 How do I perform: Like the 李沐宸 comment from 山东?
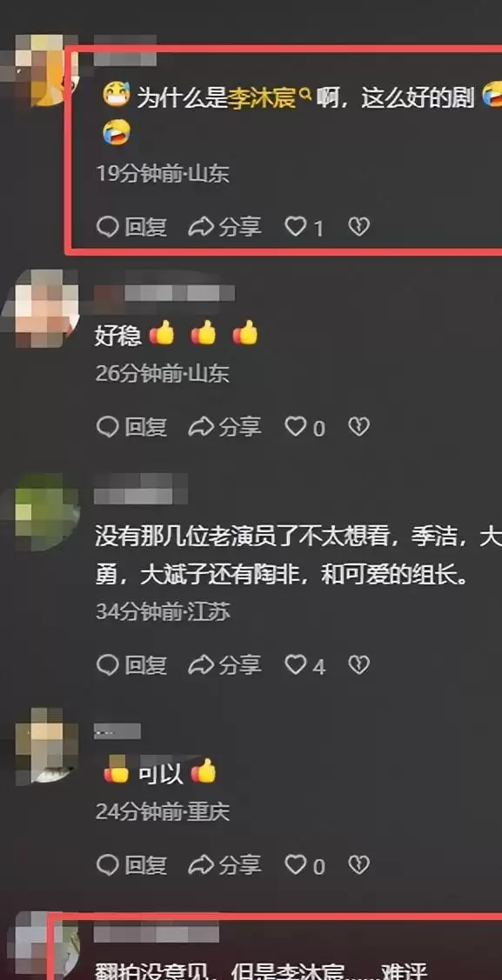click(x=305, y=227)
